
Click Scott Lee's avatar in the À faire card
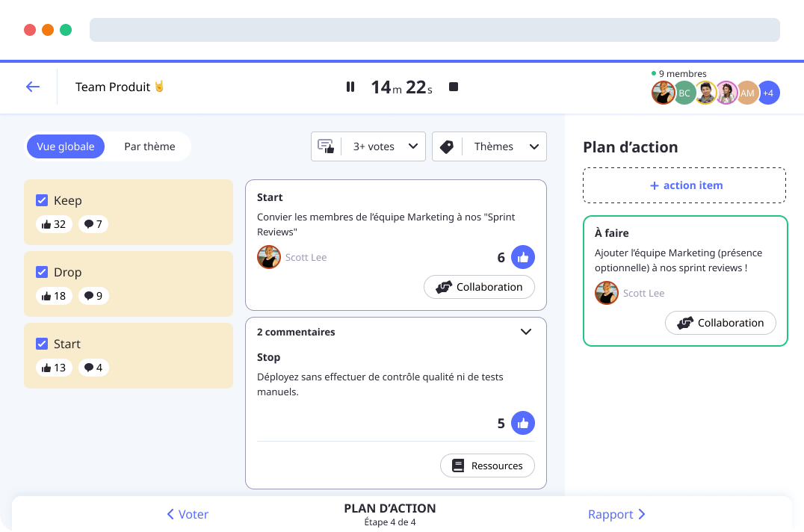pos(607,293)
